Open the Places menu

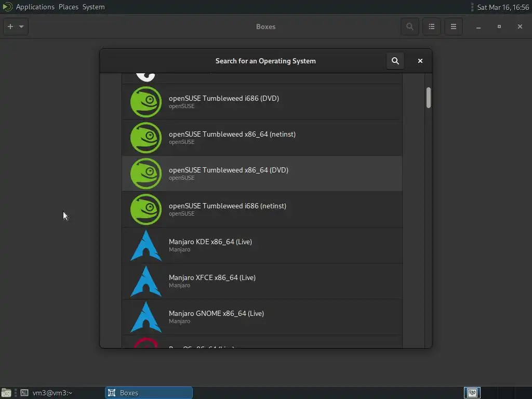click(68, 7)
